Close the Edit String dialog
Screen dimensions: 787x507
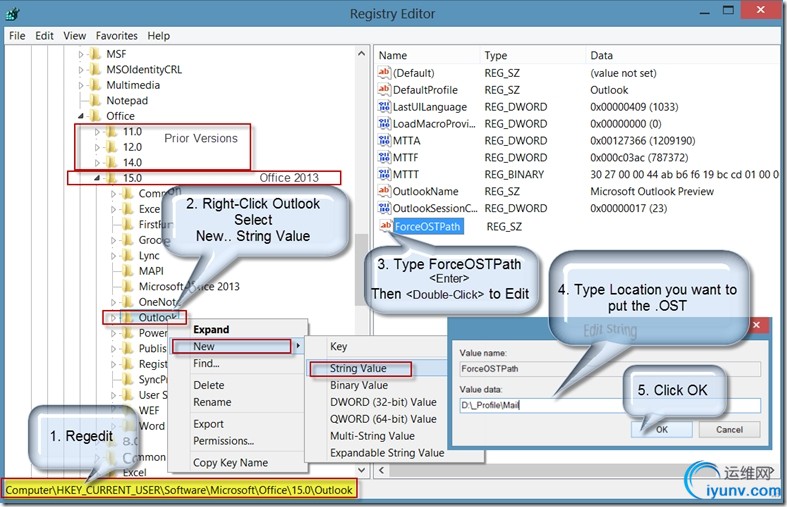(756, 325)
